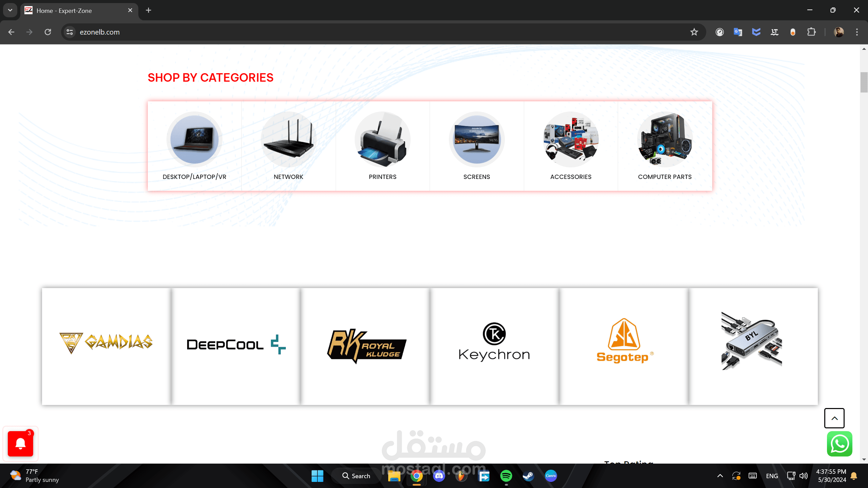Image resolution: width=868 pixels, height=488 pixels.
Task: Go back to the previous page
Action: tap(11, 32)
